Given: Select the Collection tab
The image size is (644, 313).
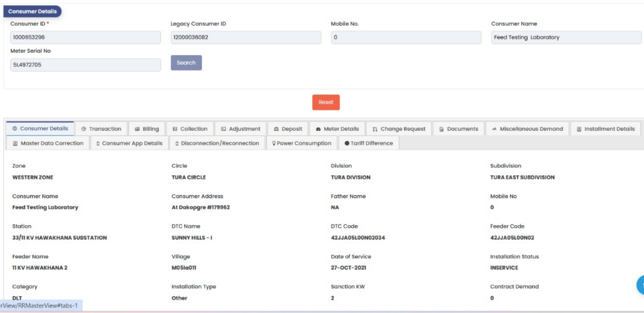Looking at the screenshot, I should click(190, 129).
